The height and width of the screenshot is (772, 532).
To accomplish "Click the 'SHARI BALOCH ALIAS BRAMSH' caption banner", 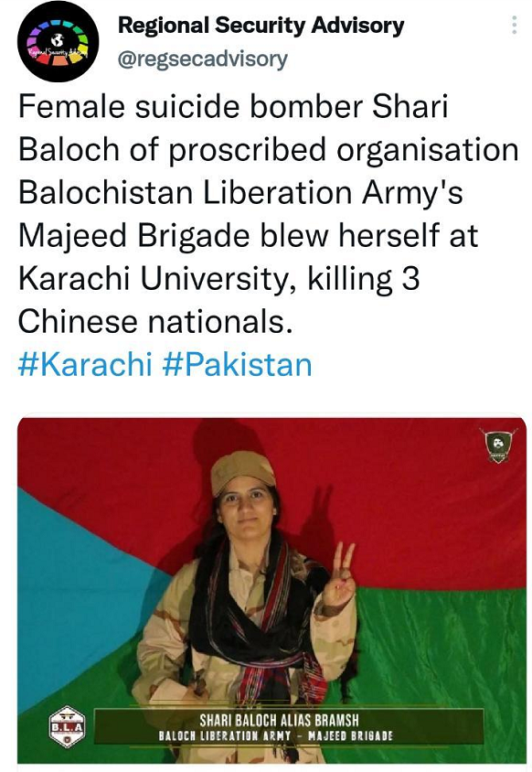I will click(279, 721).
